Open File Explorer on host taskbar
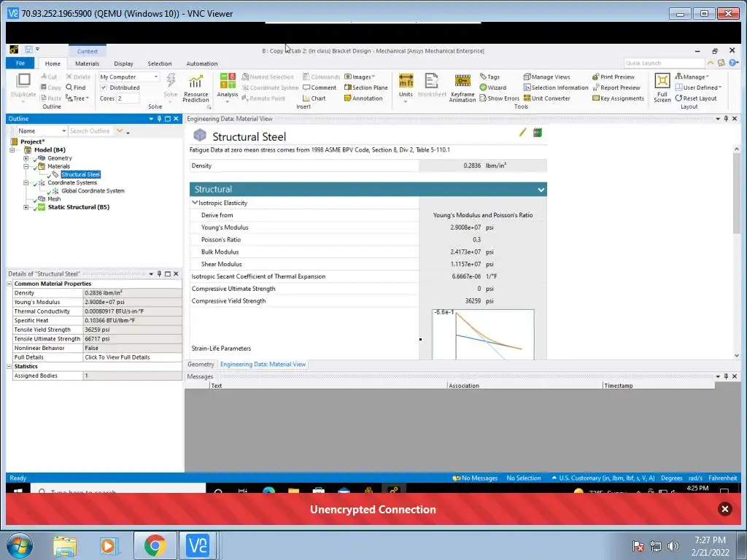Screen dimensions: 747x560 65,545
